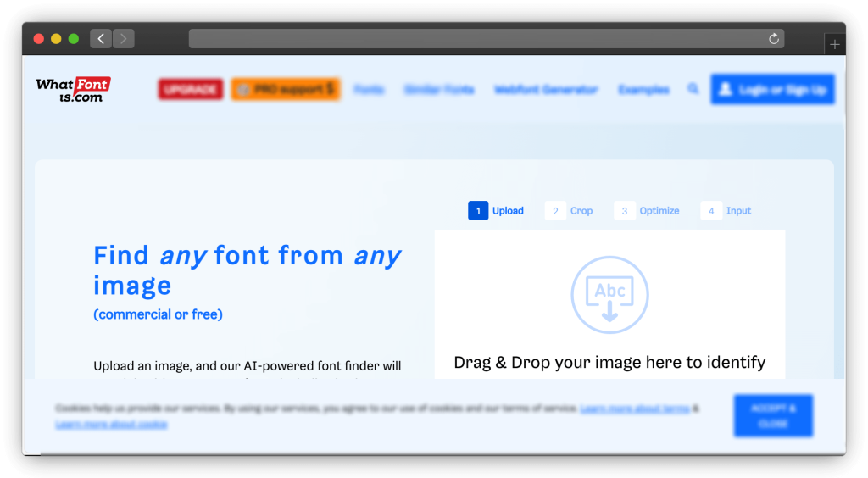The image size is (868, 478).
Task: Open the Webfont Generator page
Action: pyautogui.click(x=546, y=89)
